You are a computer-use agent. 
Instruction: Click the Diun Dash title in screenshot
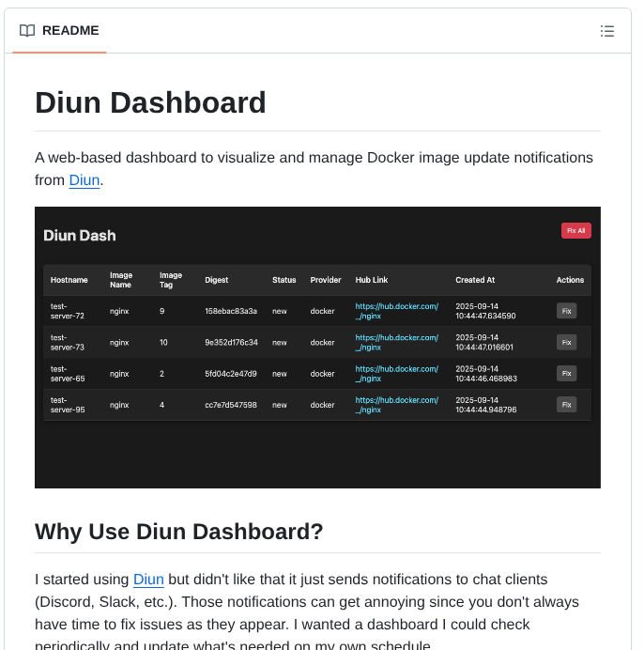[80, 236]
